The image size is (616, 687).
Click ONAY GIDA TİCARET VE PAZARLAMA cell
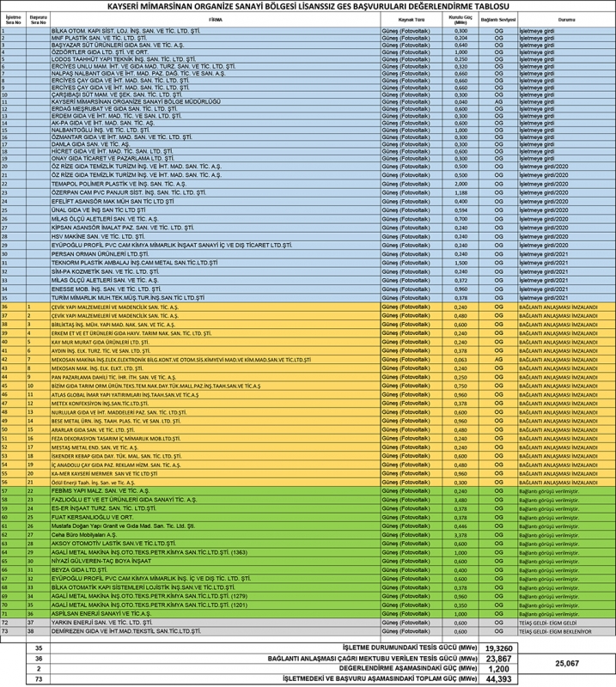pyautogui.click(x=216, y=158)
